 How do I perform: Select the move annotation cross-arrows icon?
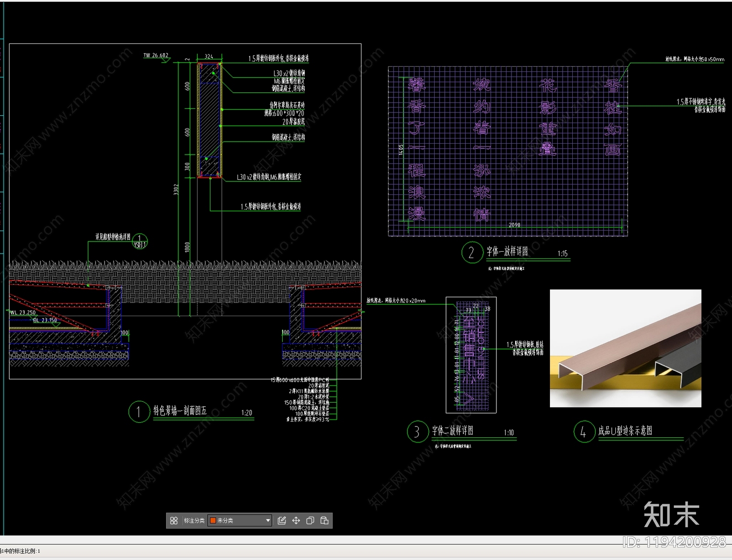click(296, 521)
